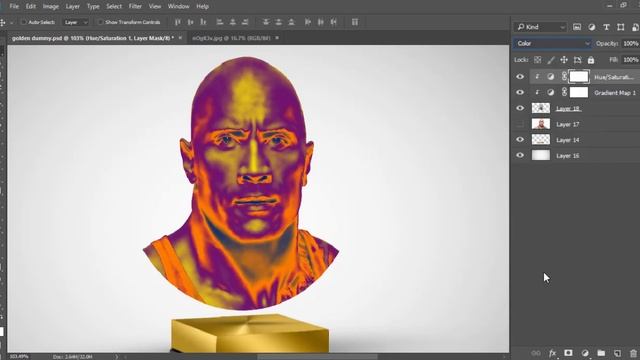640x360 pixels.
Task: Select Layer 14 thumbnail
Action: click(541, 140)
